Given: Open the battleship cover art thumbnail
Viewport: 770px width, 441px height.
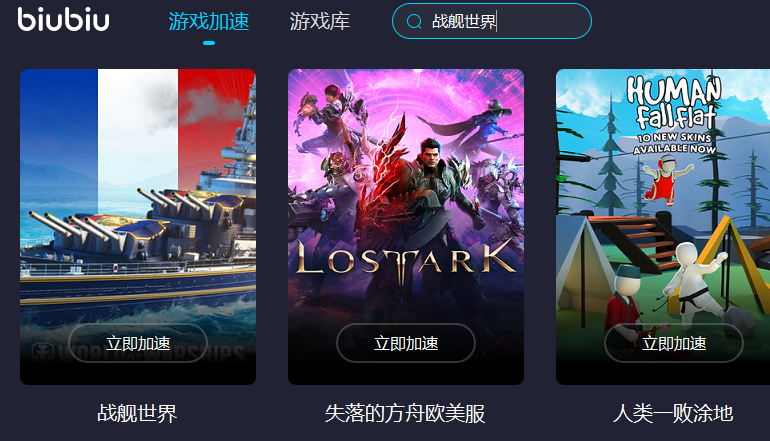Looking at the screenshot, I should point(138,226).
